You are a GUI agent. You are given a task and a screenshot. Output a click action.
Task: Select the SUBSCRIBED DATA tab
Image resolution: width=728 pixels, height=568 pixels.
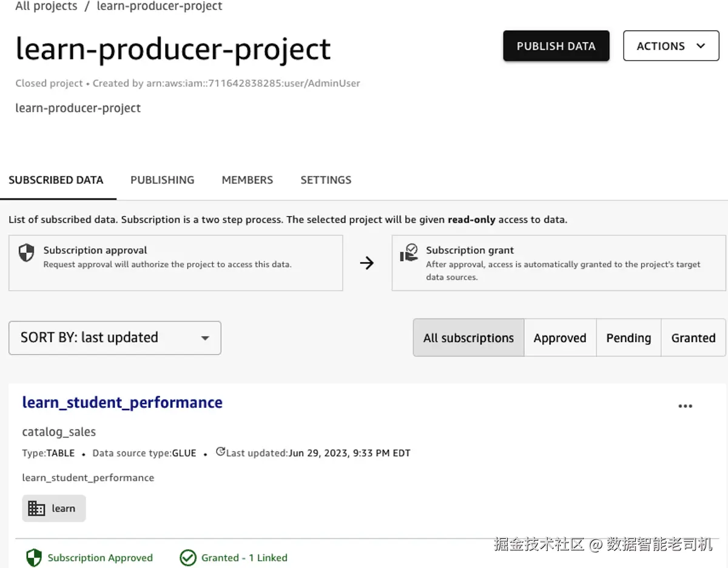56,180
